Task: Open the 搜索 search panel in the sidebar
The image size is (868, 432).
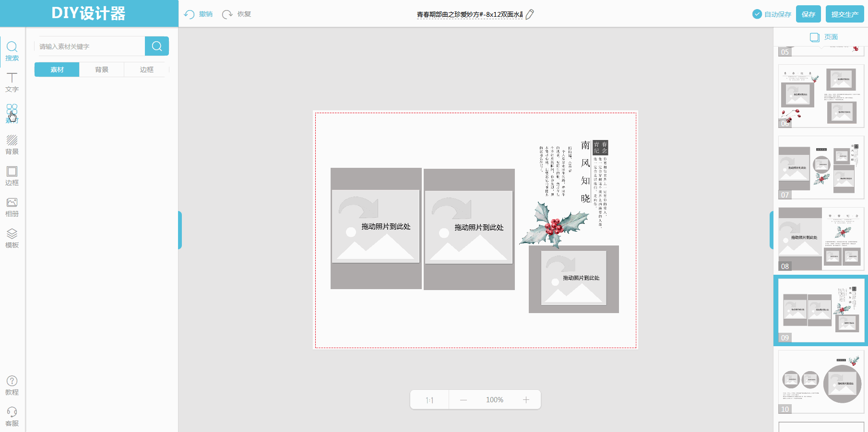Action: [12, 51]
